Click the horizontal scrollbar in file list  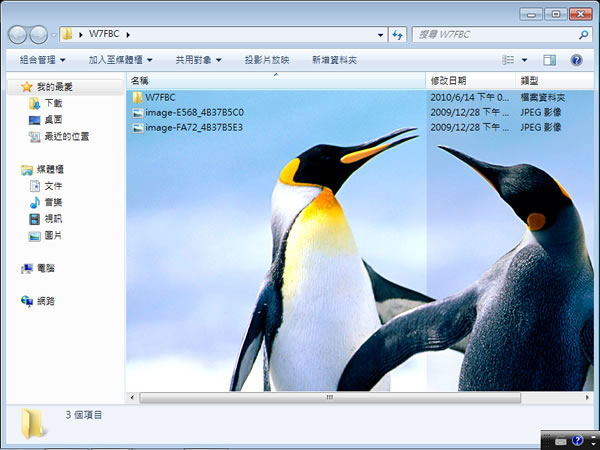330,397
